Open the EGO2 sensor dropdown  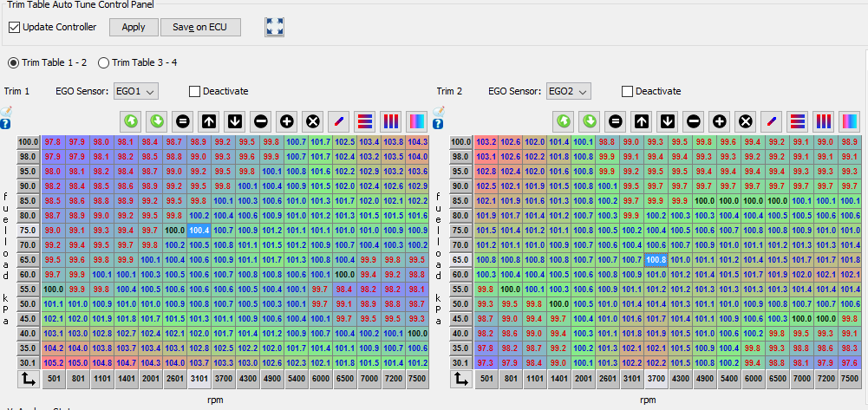tap(569, 91)
